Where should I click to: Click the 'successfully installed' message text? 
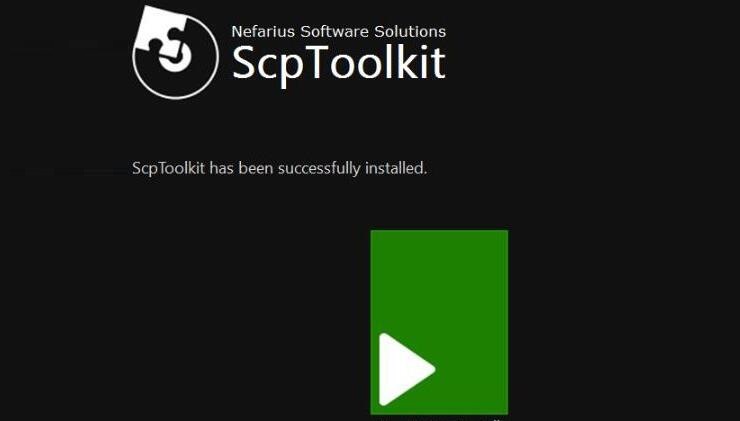pos(279,168)
